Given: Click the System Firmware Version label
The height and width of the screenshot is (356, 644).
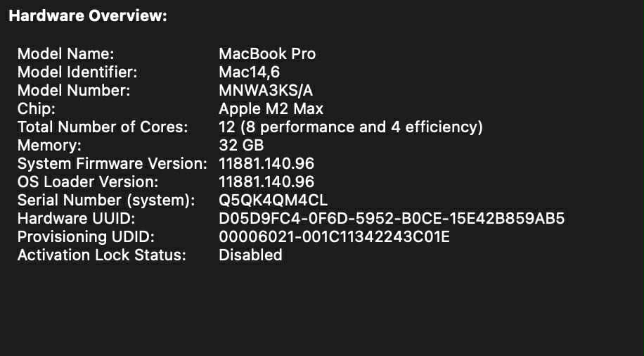Looking at the screenshot, I should coord(112,163).
